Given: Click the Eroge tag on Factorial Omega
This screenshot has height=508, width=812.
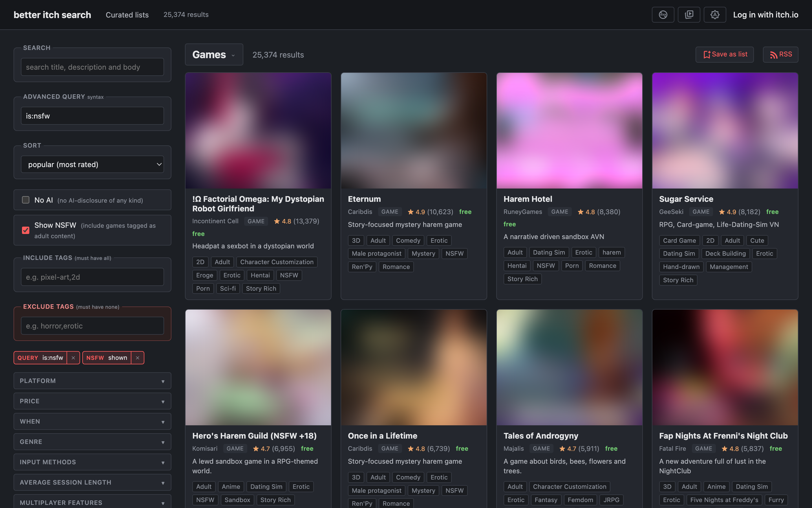Looking at the screenshot, I should [204, 275].
